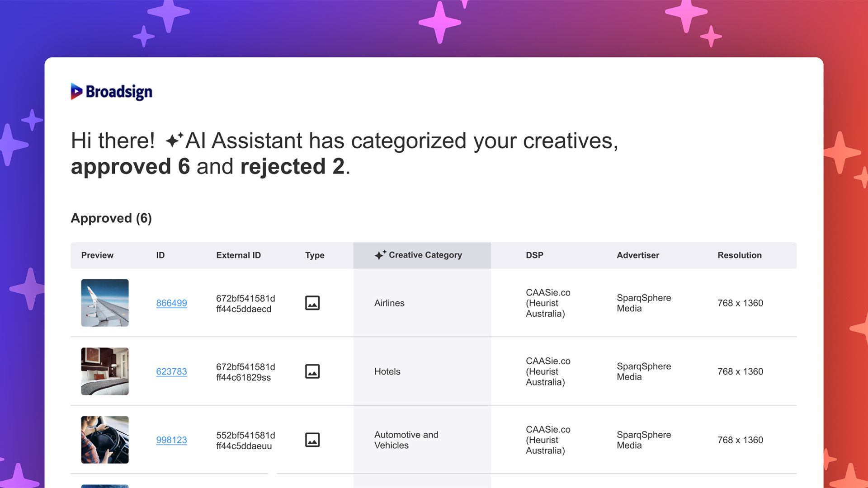Open creative ID 998123 link
The height and width of the screenshot is (488, 868).
tap(171, 440)
